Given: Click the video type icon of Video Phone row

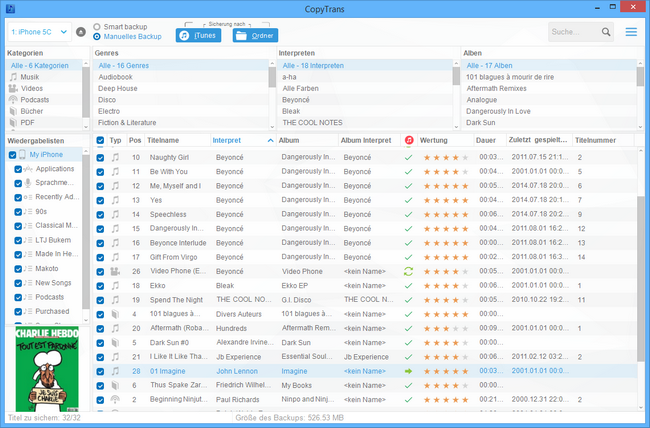Looking at the screenshot, I should pyautogui.click(x=115, y=272).
